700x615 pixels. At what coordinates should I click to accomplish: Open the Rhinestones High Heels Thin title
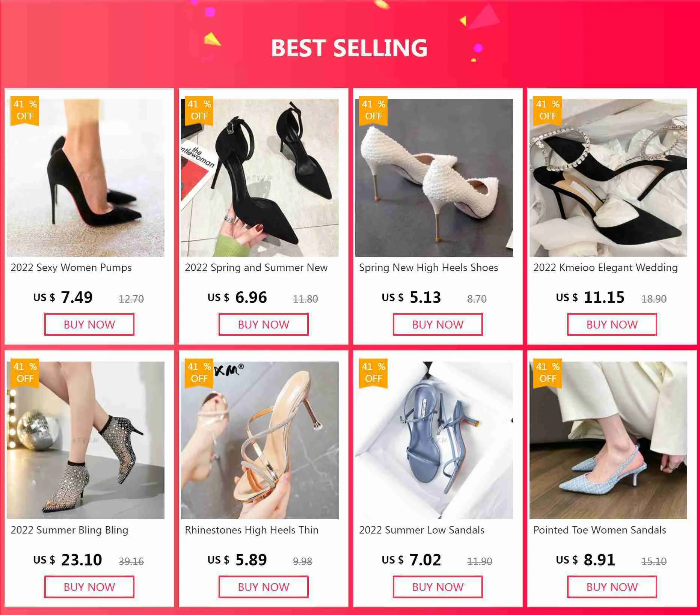[252, 530]
